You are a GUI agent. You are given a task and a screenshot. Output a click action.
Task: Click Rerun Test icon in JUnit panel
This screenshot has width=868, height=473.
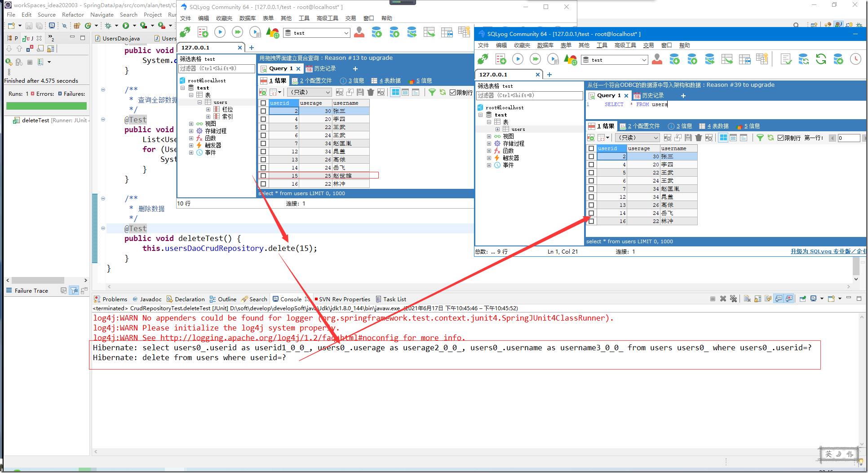(x=9, y=62)
